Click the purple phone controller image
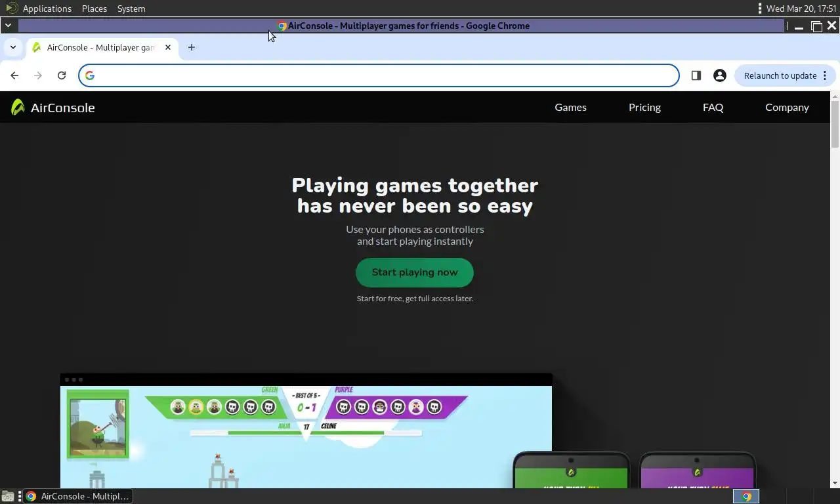The image size is (840, 504). click(698, 470)
